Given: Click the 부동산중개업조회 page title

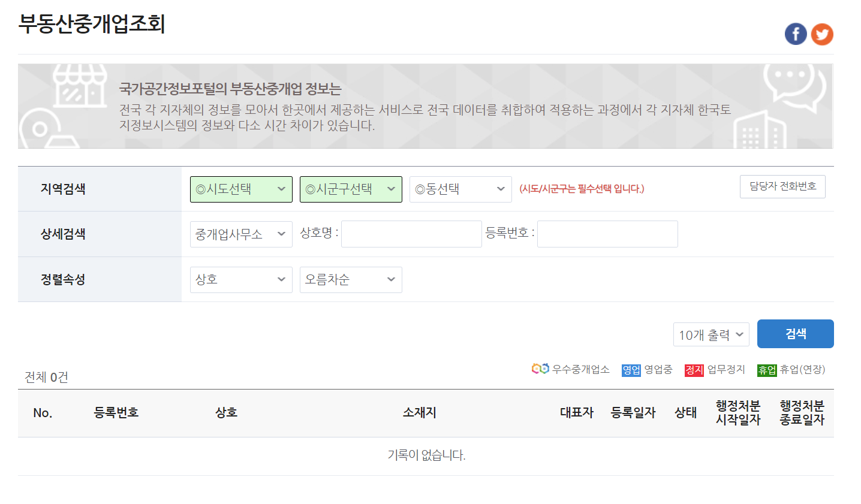Looking at the screenshot, I should 92,24.
